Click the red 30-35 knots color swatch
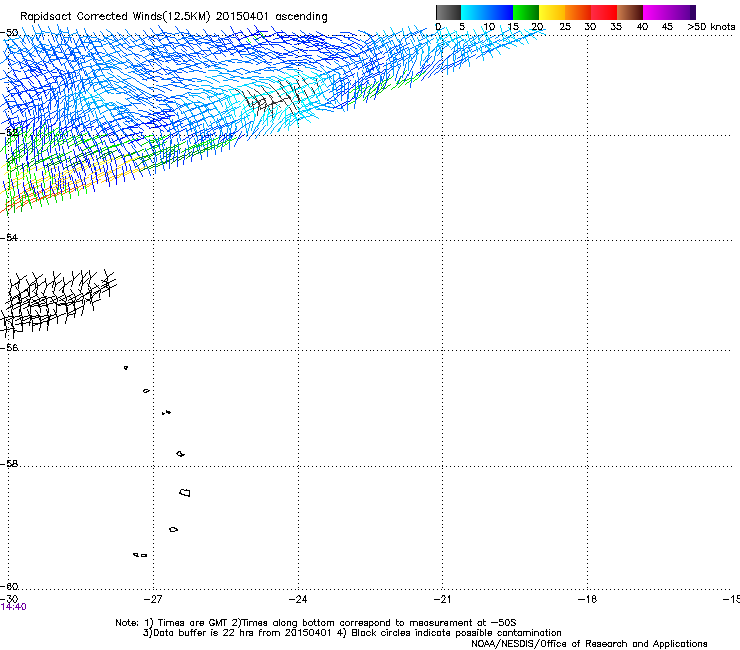Viewport: 740px width, 650px height. click(604, 12)
